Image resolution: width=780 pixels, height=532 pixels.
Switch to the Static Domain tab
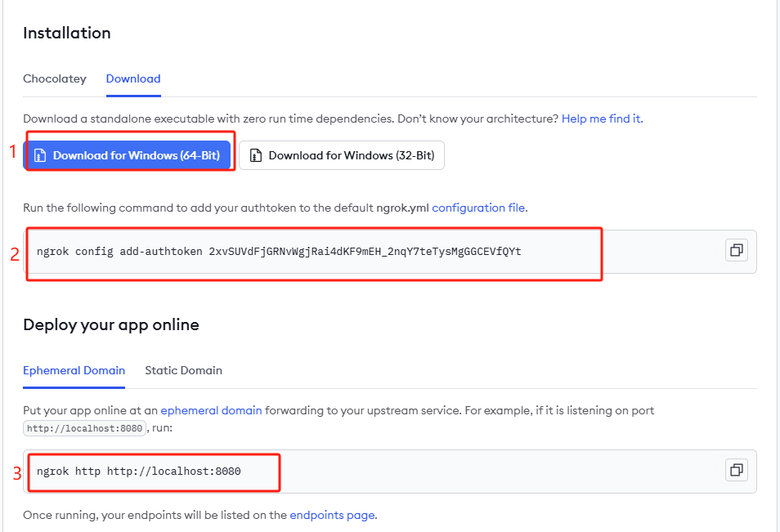click(x=184, y=370)
